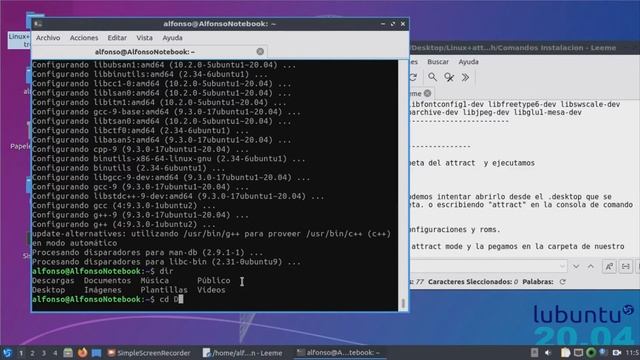Click the taskbar clock
Viewport: 640px width, 360px height.
click(632, 353)
